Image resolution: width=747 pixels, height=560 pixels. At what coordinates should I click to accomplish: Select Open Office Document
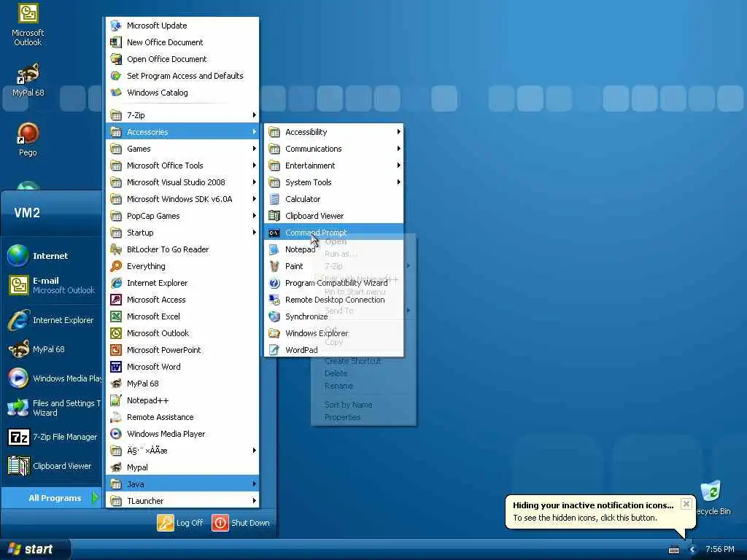click(x=182, y=59)
